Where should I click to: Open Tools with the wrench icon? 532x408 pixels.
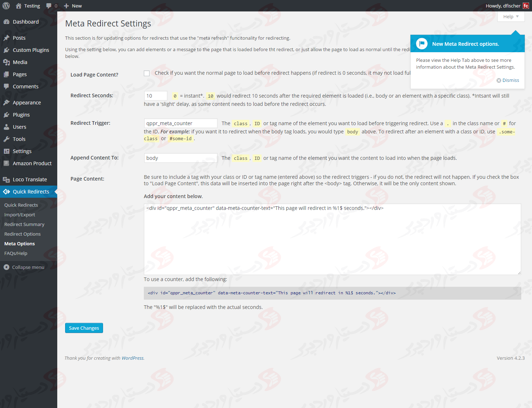[7, 139]
